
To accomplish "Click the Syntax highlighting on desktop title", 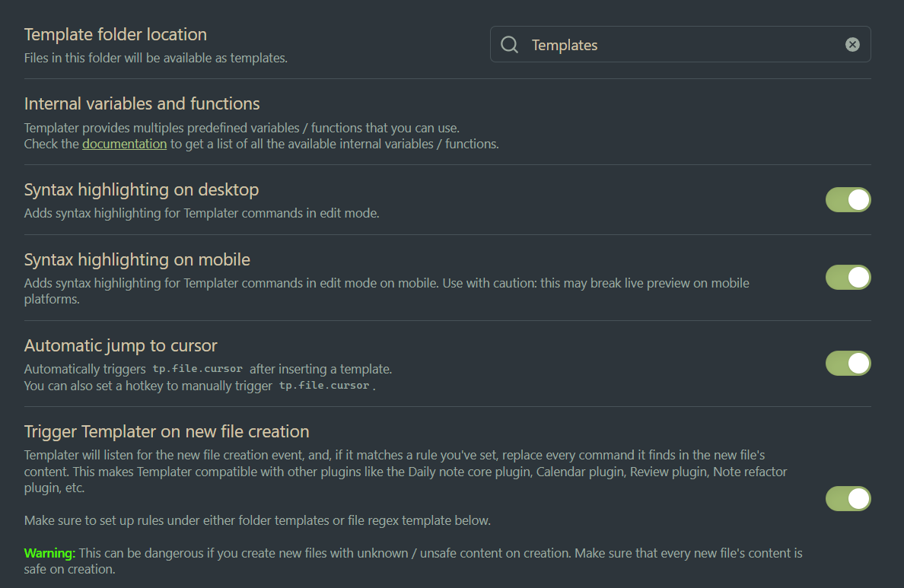I will coord(142,190).
